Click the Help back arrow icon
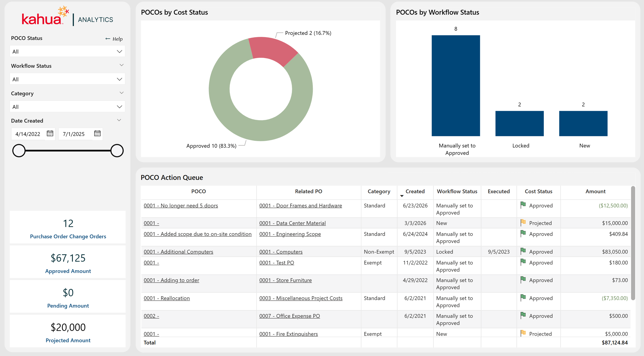 pyautogui.click(x=108, y=39)
